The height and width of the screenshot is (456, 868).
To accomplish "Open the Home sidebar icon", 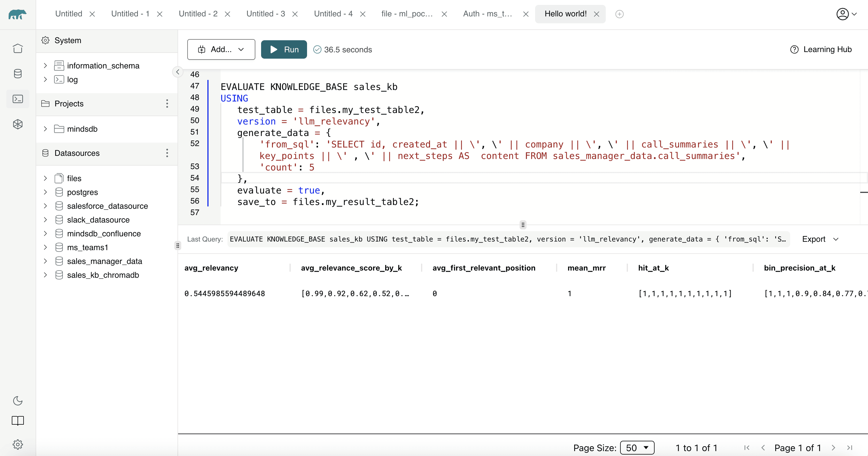I will click(x=18, y=48).
